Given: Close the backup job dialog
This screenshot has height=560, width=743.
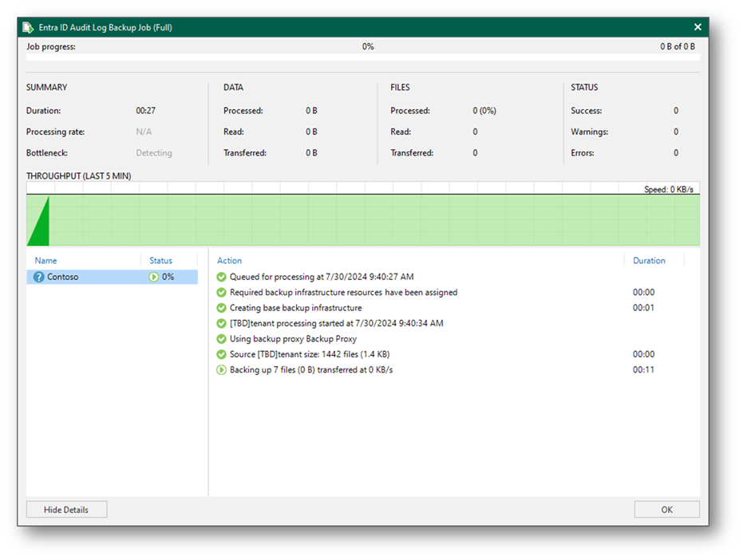Looking at the screenshot, I should [x=698, y=27].
